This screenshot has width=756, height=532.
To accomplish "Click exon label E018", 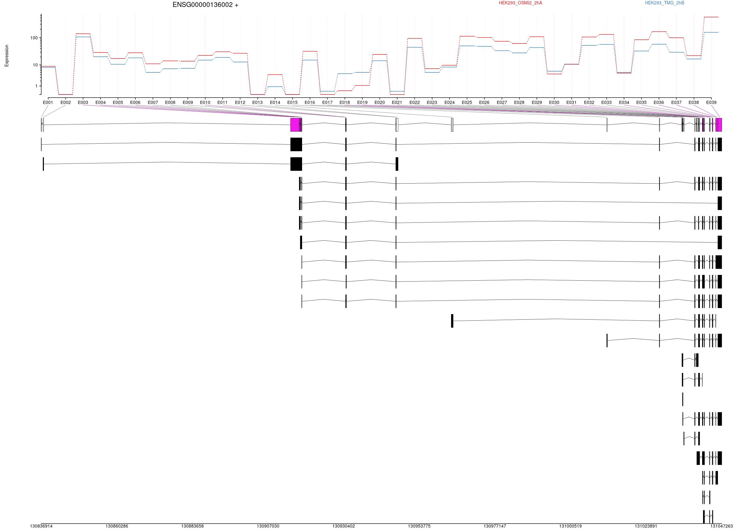I will (345, 102).
